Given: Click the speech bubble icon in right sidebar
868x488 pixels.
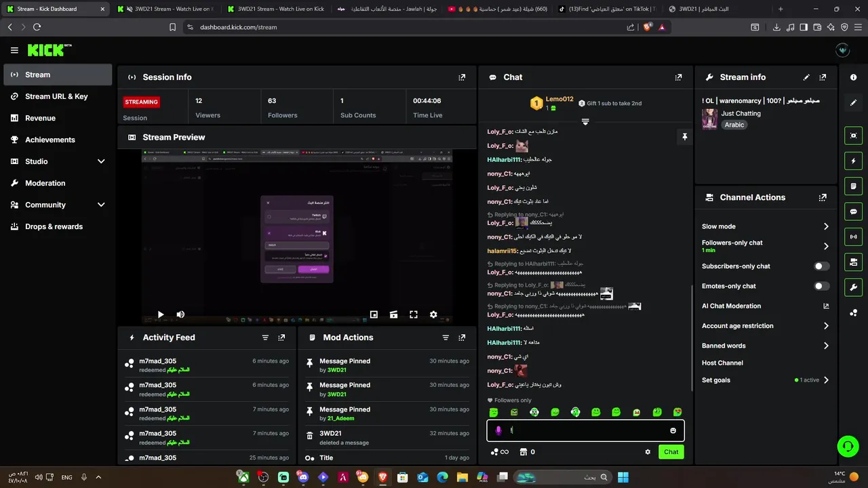Looking at the screenshot, I should point(853,211).
